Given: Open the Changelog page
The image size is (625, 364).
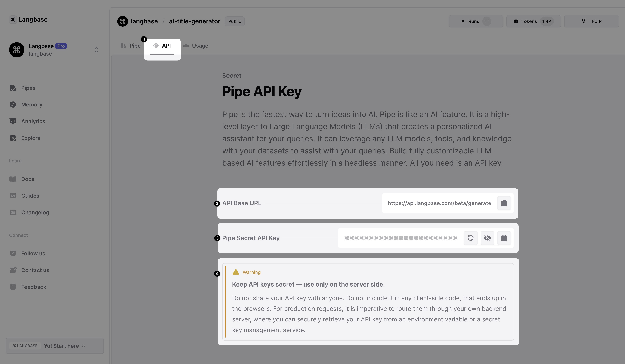Looking at the screenshot, I should click(x=35, y=213).
